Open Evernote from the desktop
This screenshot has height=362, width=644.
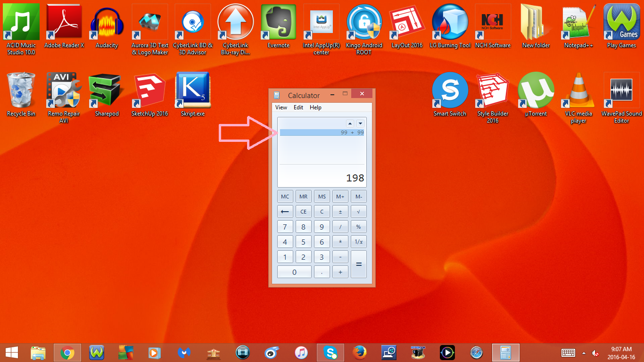pos(278,22)
